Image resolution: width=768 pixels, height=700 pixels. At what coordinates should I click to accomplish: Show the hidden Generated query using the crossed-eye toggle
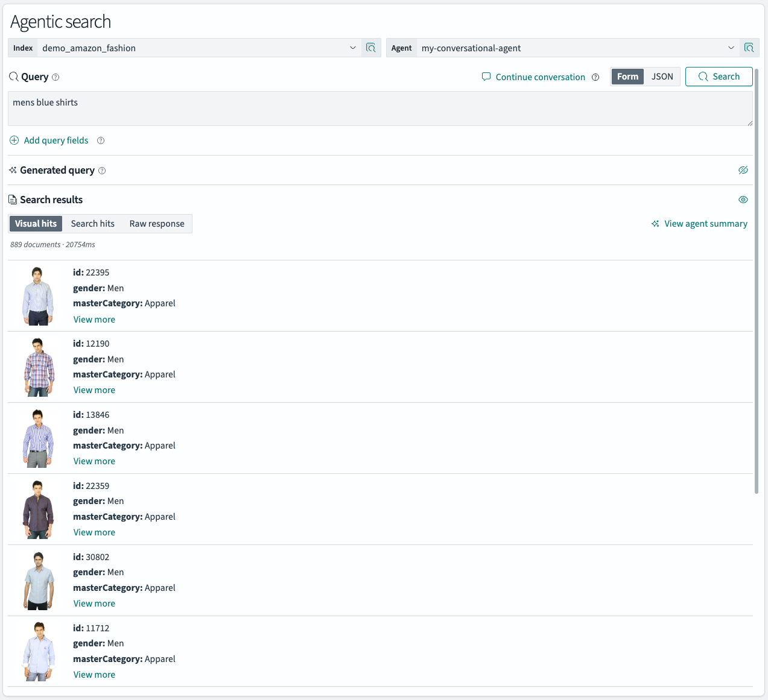tap(743, 170)
